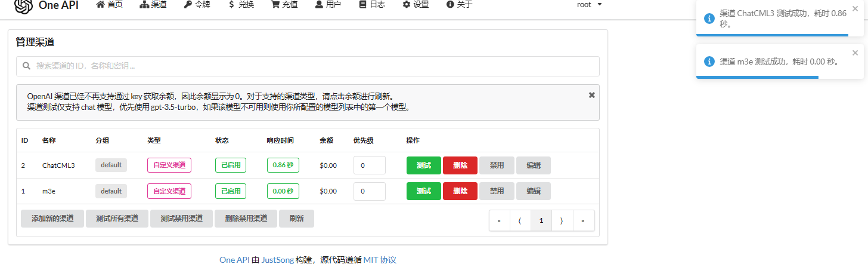The image size is (868, 264).
Task: Click the One API logo icon
Action: [x=23, y=5]
